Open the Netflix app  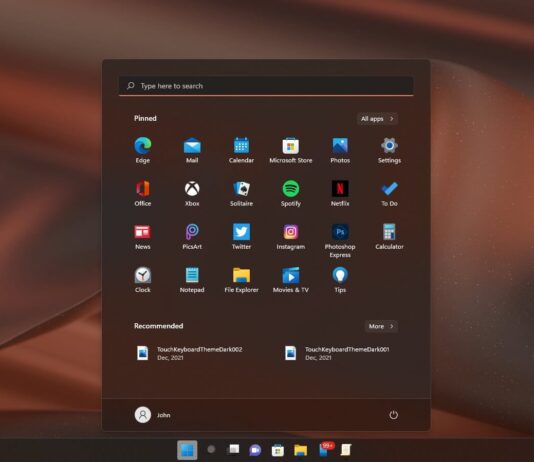[x=340, y=193]
